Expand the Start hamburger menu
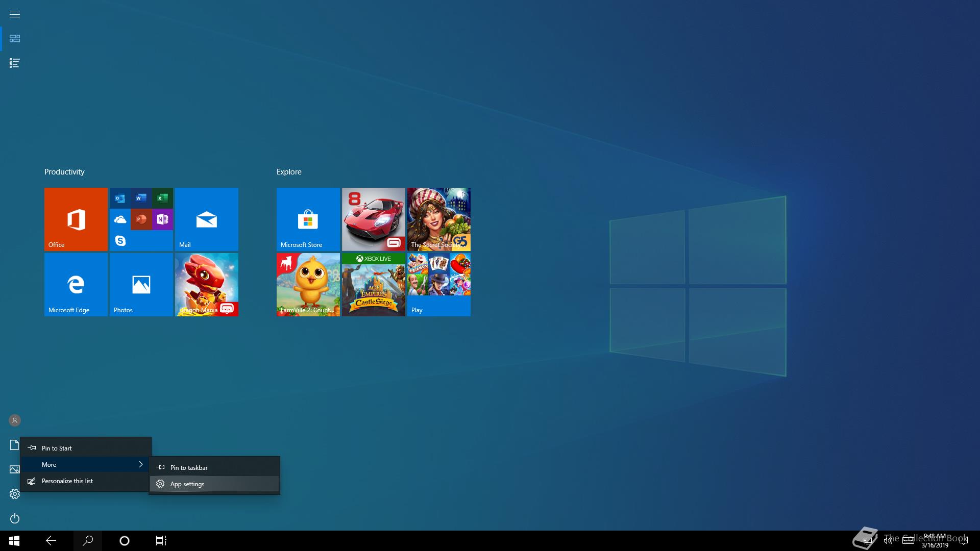Screen dimensions: 980x551 point(15,14)
